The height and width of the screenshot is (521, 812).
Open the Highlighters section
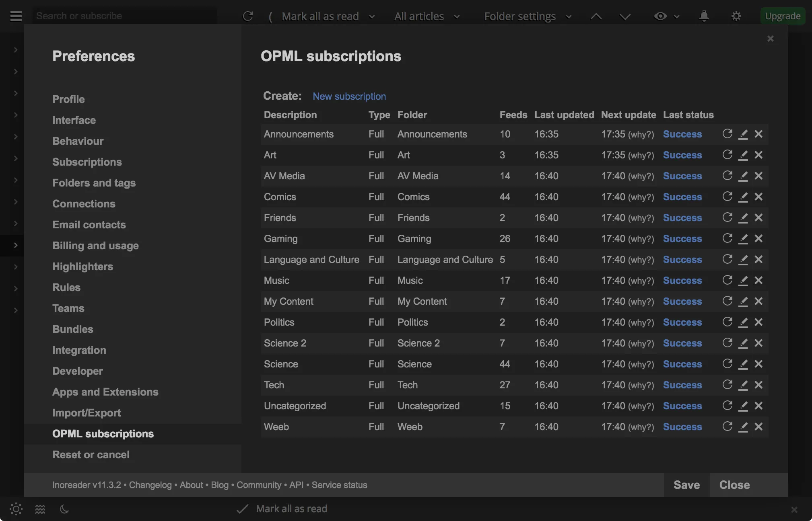pos(82,267)
